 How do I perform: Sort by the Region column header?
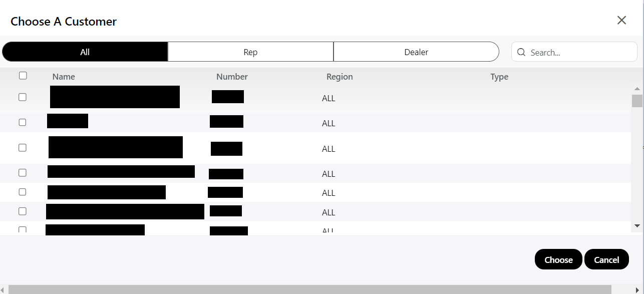340,77
